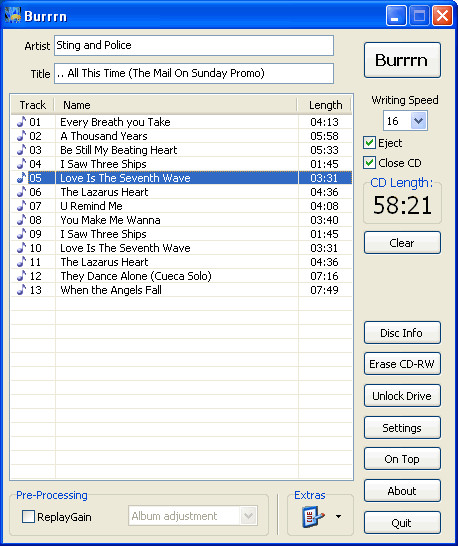Click the music note icon for track 11
This screenshot has height=546, width=458.
pyautogui.click(x=22, y=262)
